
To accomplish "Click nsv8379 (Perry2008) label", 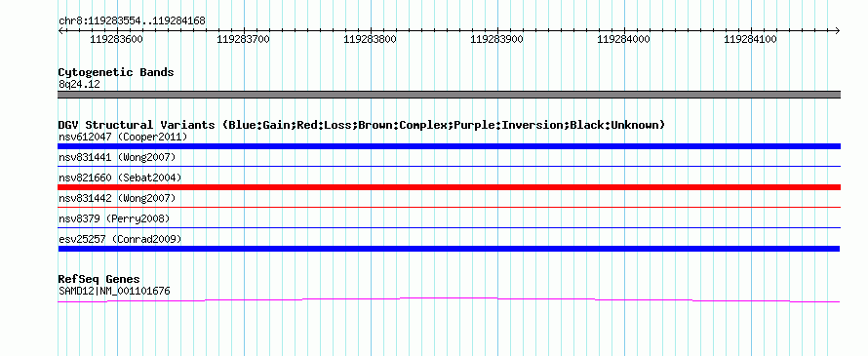I will pyautogui.click(x=114, y=218).
